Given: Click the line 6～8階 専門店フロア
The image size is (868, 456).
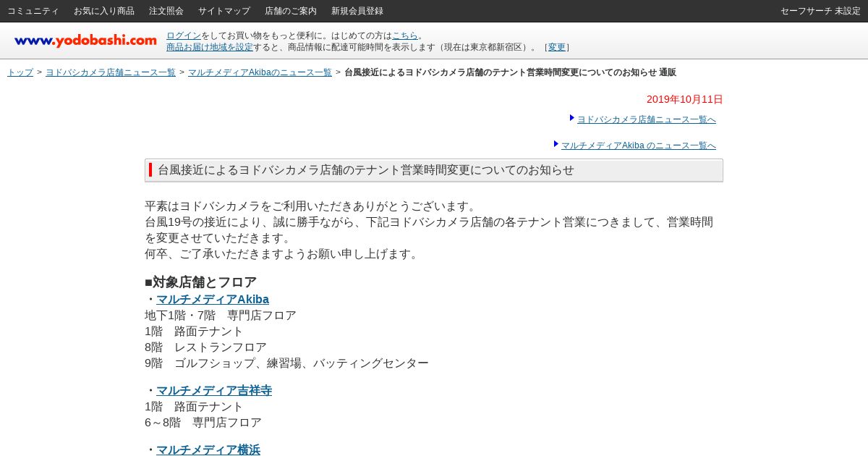Looking at the screenshot, I should (x=203, y=423).
